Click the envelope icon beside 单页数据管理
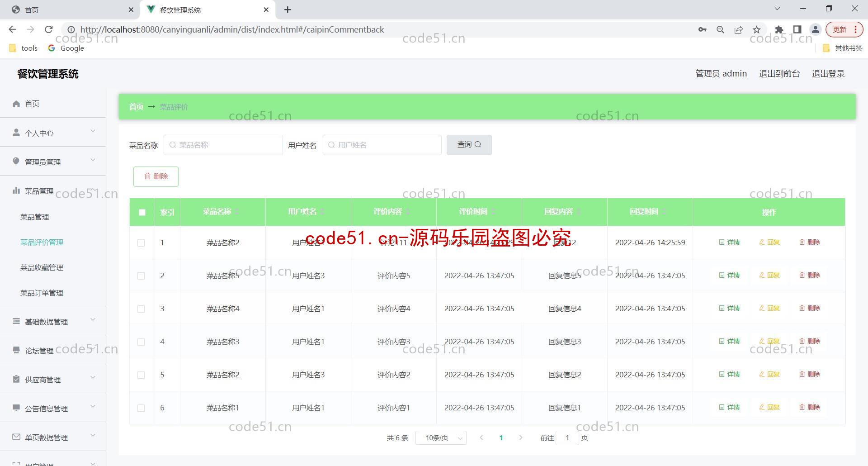Viewport: 868px width, 466px height. click(x=16, y=437)
